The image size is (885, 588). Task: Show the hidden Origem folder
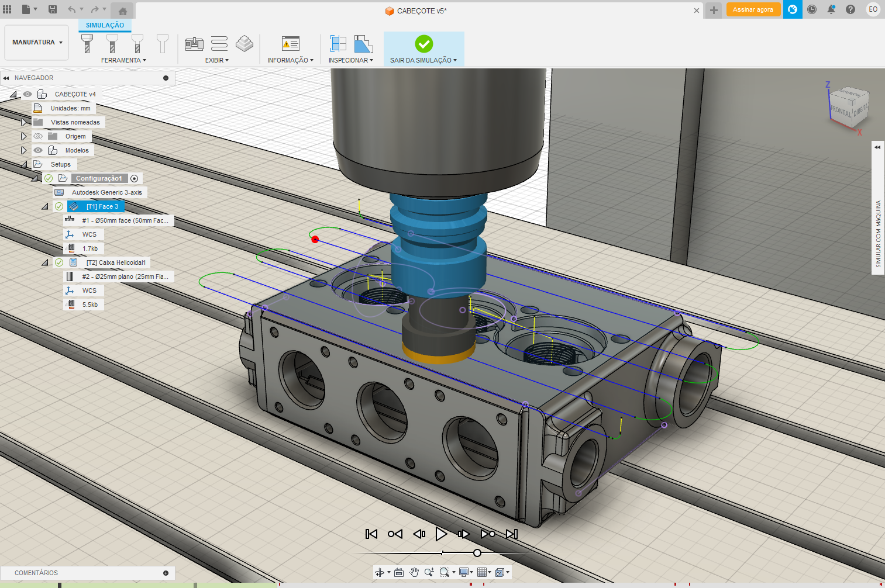pos(38,136)
